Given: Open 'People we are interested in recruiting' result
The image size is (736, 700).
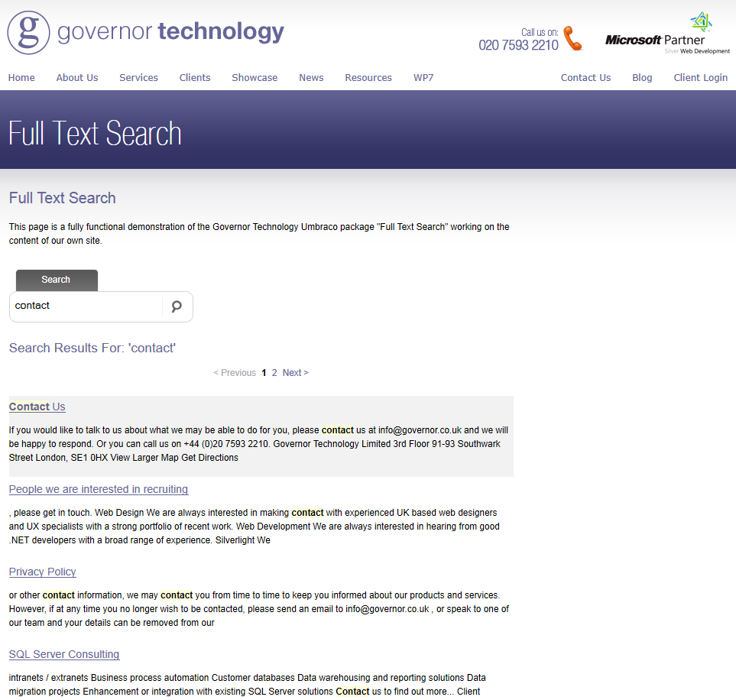Looking at the screenshot, I should click(99, 489).
